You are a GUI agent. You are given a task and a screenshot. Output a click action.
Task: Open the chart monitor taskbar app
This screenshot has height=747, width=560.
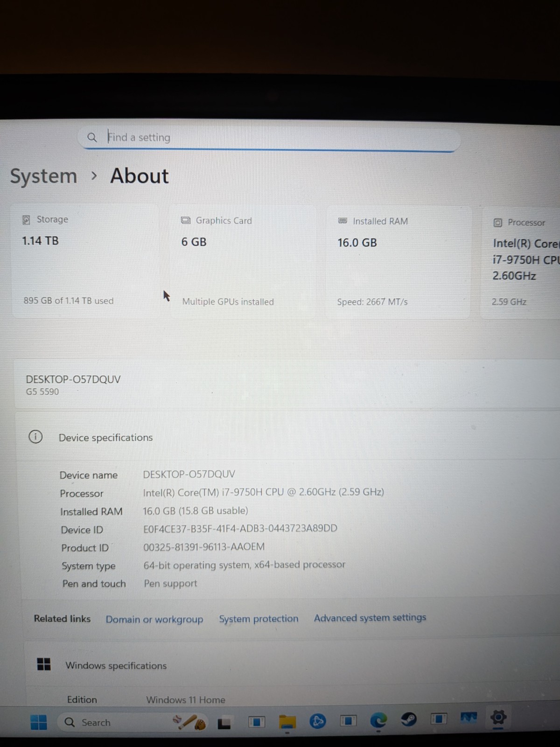[469, 717]
